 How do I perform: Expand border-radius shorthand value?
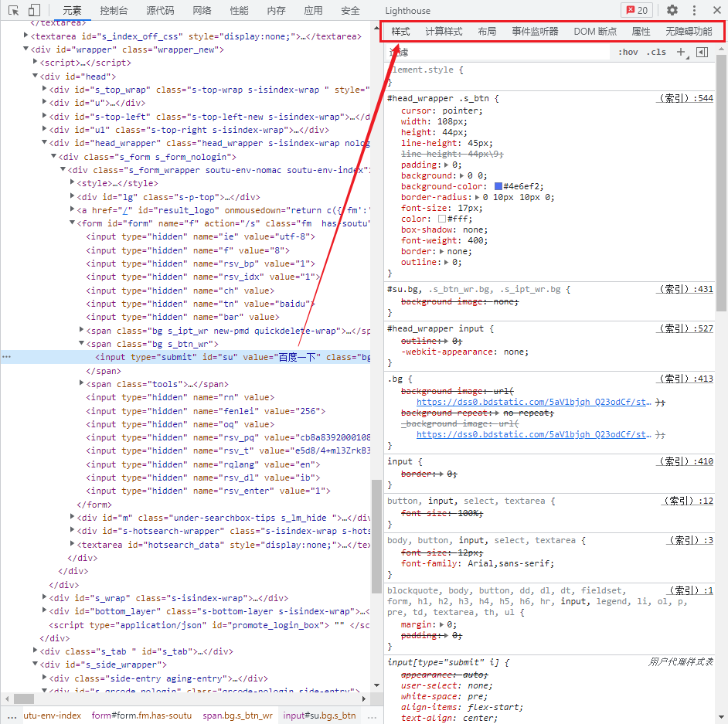tap(477, 197)
